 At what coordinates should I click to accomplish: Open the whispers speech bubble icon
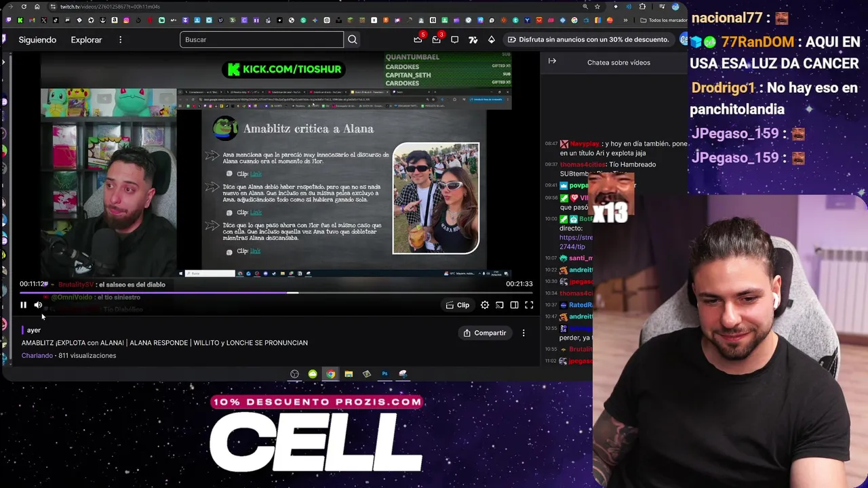click(454, 40)
